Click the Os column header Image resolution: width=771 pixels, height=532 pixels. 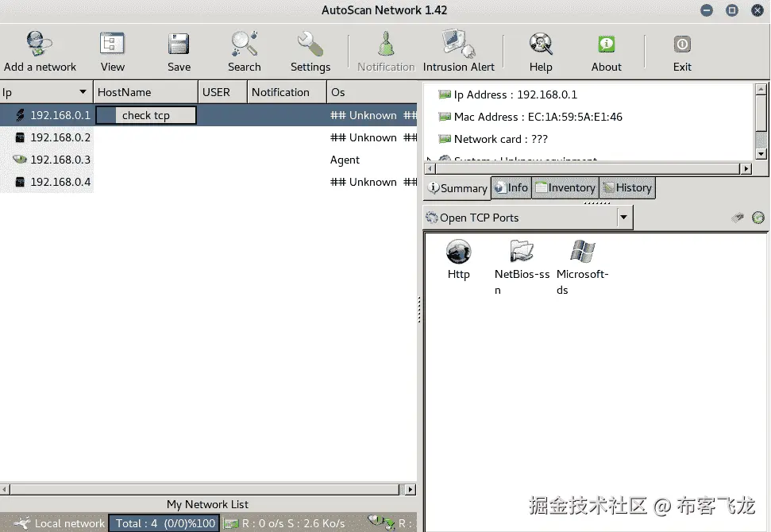click(x=372, y=92)
